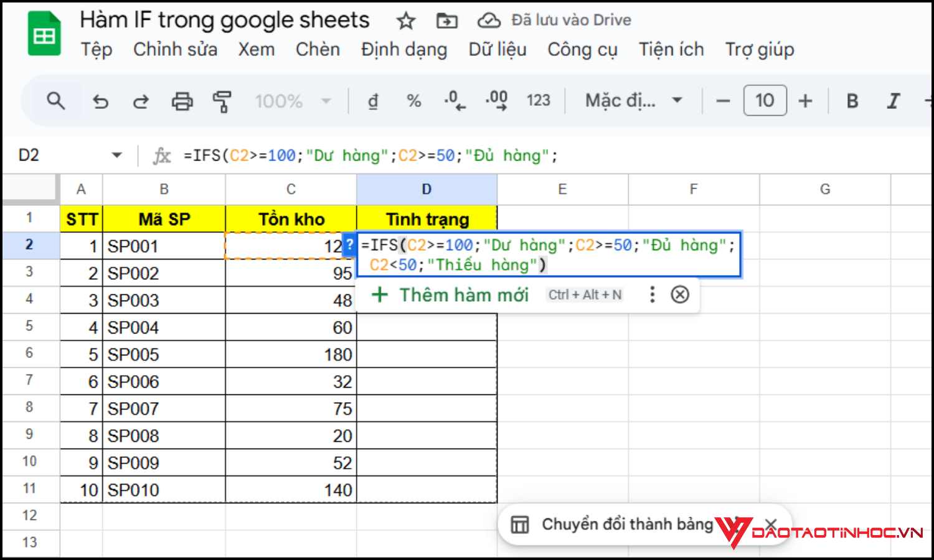Click the search menus magnifier icon
934x560 pixels.
56,101
